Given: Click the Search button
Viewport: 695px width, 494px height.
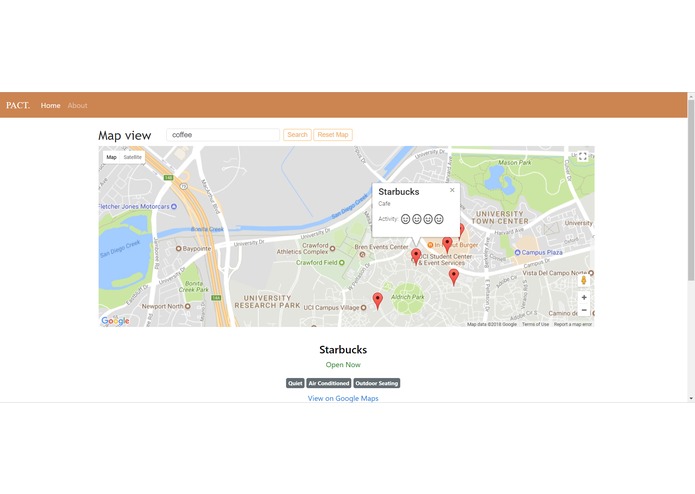Looking at the screenshot, I should coord(297,135).
